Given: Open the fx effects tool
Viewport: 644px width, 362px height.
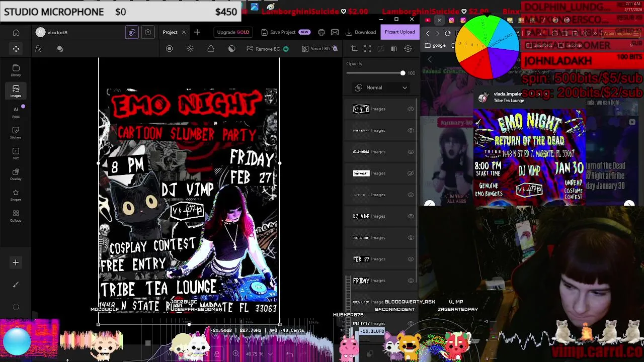Looking at the screenshot, I should 38,49.
